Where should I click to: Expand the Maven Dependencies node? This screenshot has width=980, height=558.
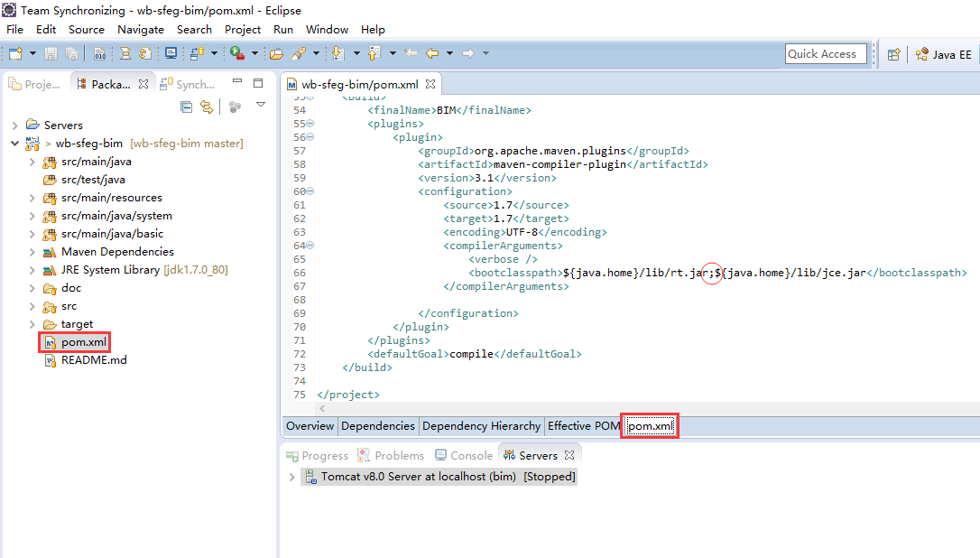(32, 252)
